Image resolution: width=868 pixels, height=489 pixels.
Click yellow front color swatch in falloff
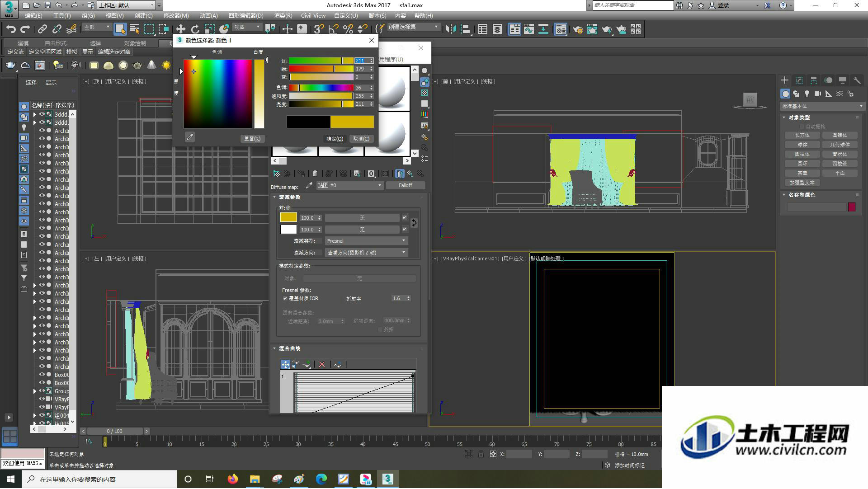tap(288, 217)
